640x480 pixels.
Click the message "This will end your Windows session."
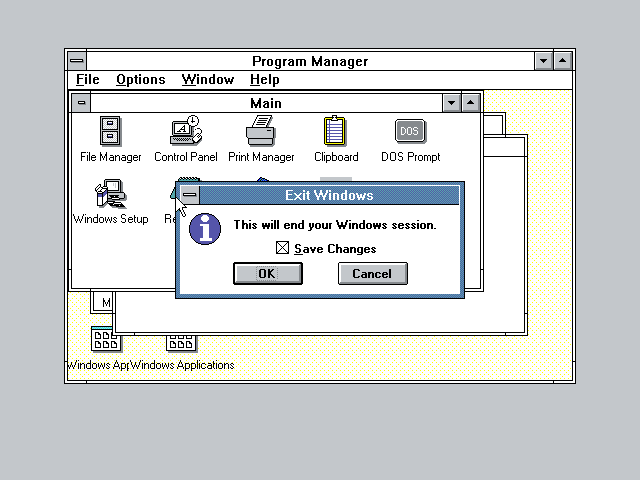click(x=335, y=225)
